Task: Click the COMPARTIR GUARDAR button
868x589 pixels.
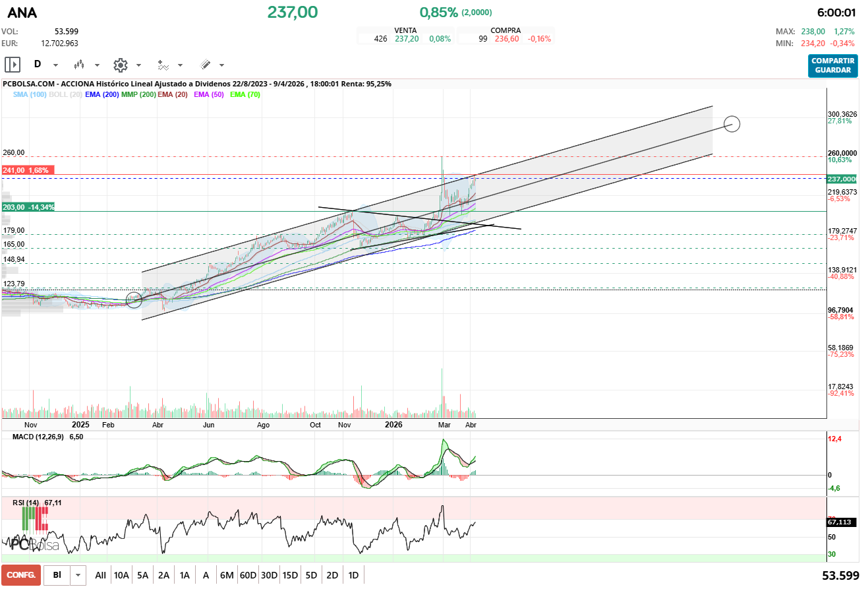Action: click(x=832, y=66)
